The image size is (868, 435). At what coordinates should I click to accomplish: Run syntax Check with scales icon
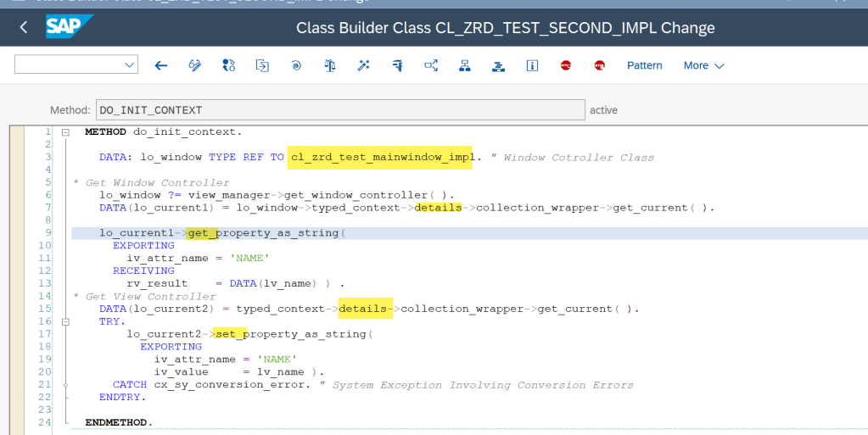coord(330,65)
